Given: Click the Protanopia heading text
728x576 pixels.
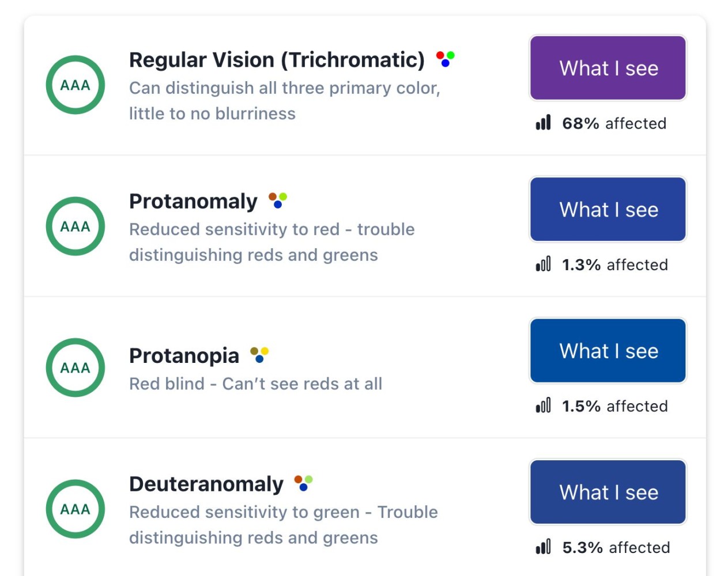Looking at the screenshot, I should coord(184,355).
